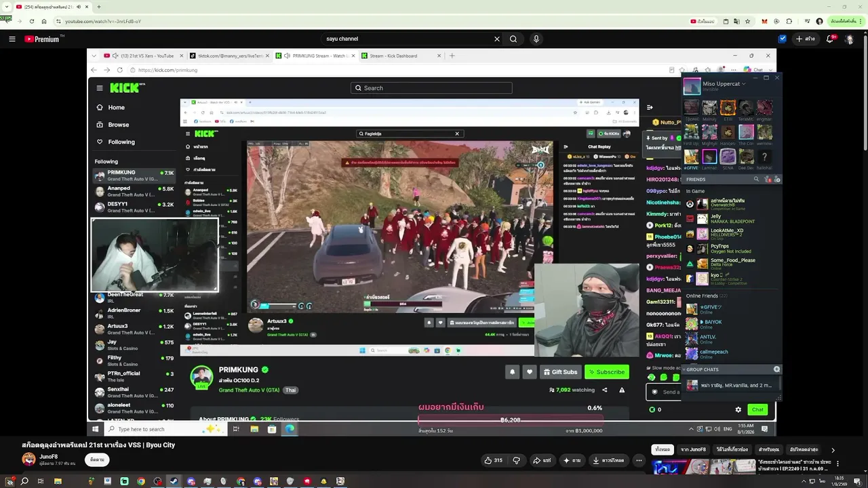Close the YouTube tab in Chrome
868x488 pixels.
[x=87, y=7]
